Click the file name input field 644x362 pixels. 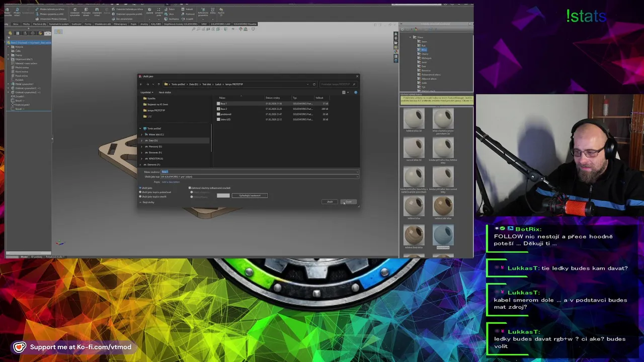pos(259,171)
